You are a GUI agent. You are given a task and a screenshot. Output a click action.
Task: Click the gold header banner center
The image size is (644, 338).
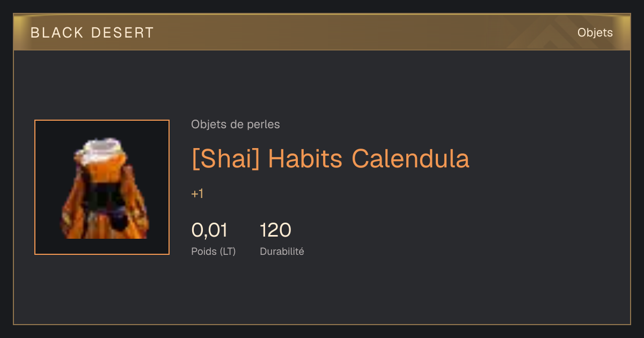(322, 32)
